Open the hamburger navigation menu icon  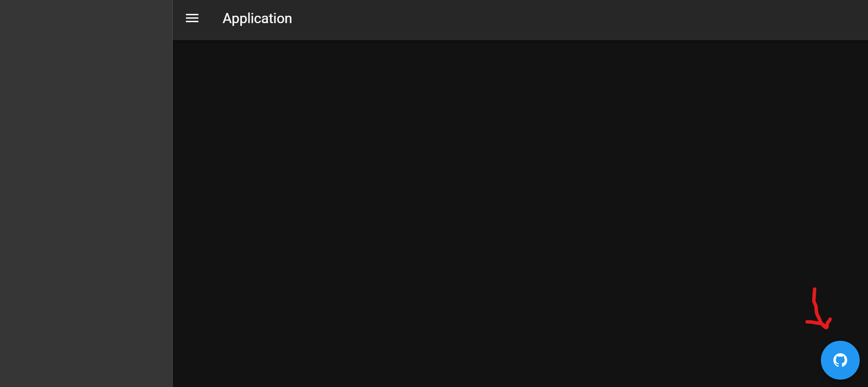[192, 18]
